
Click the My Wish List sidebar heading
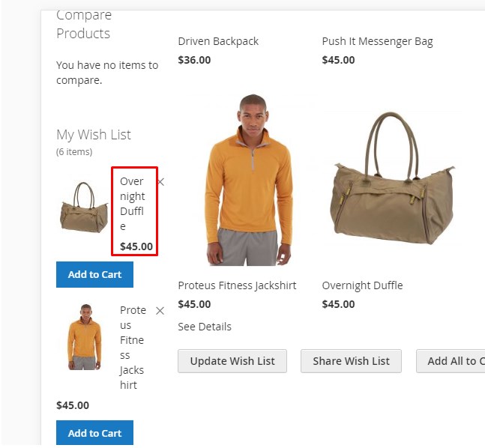click(x=94, y=135)
